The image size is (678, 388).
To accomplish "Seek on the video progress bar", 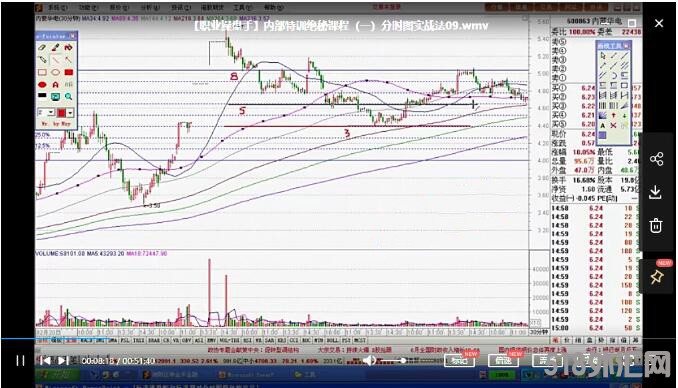I will (338, 339).
